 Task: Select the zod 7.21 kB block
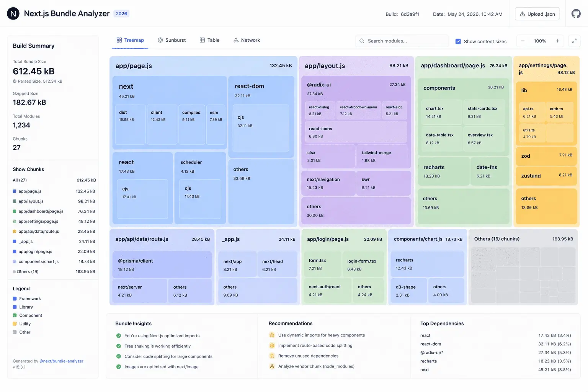coord(546,156)
